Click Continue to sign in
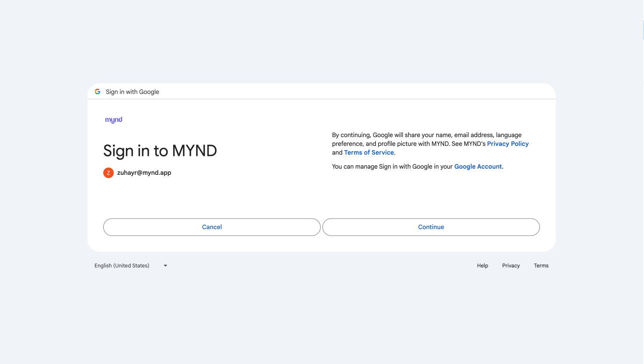Screen dimensions: 644x364 pos(431,227)
